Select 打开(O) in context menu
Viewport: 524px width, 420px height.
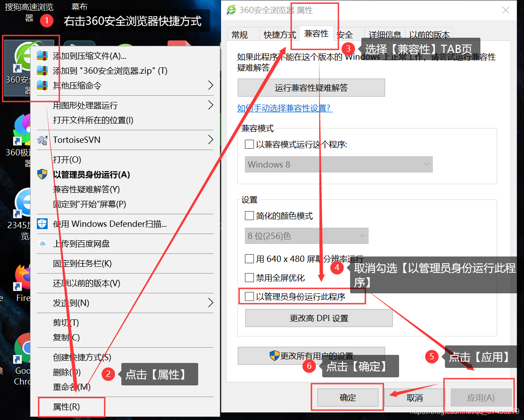pos(125,159)
